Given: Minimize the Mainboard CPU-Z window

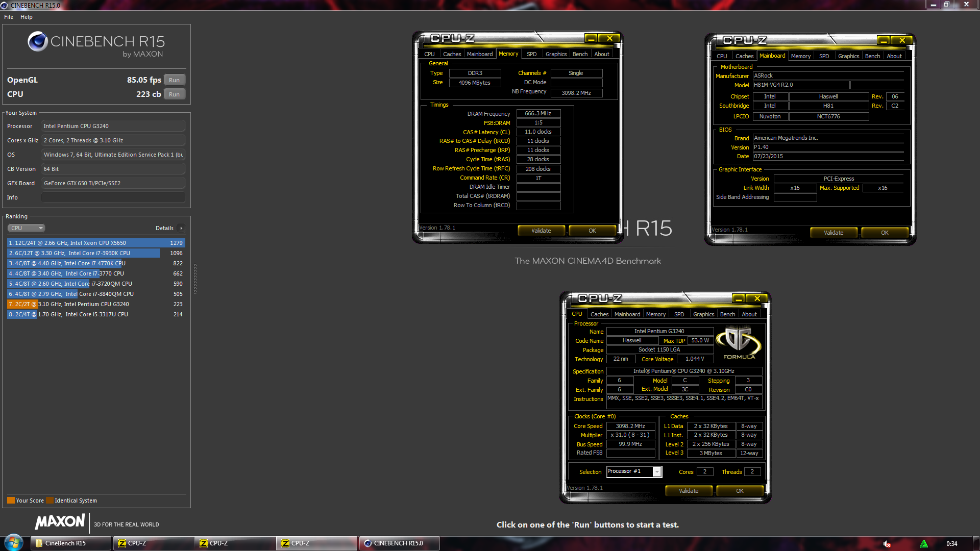Looking at the screenshot, I should 884,40.
